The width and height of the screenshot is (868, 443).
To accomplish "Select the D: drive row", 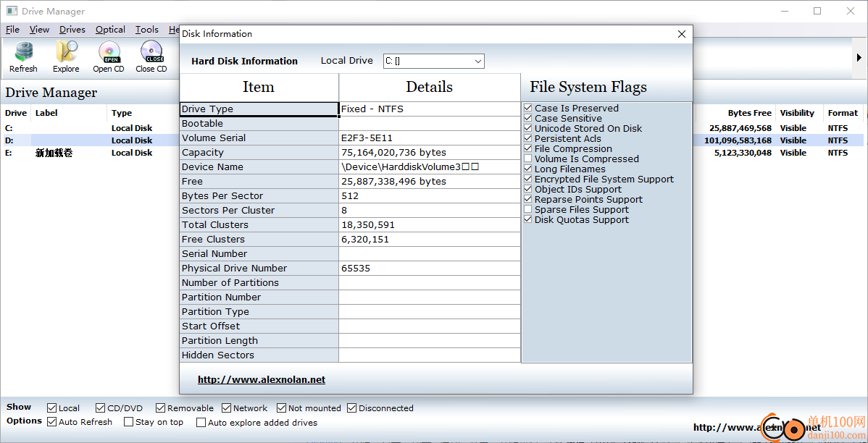I will [x=88, y=140].
